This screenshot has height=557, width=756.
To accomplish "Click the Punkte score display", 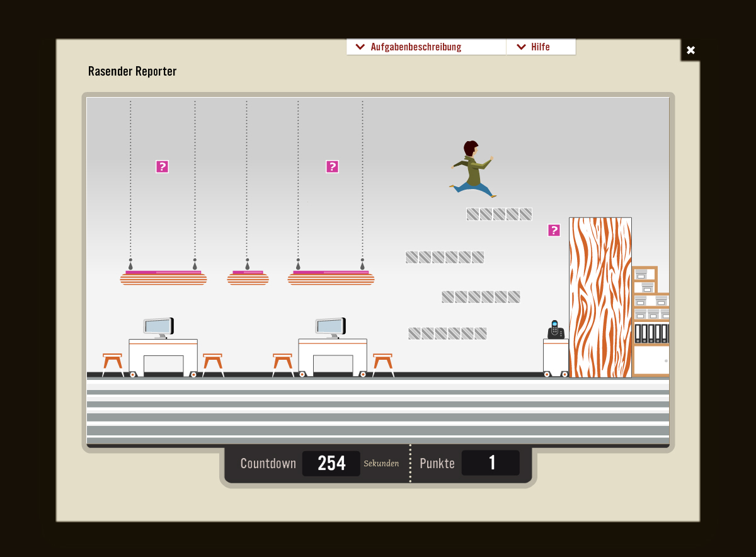I will pyautogui.click(x=491, y=464).
